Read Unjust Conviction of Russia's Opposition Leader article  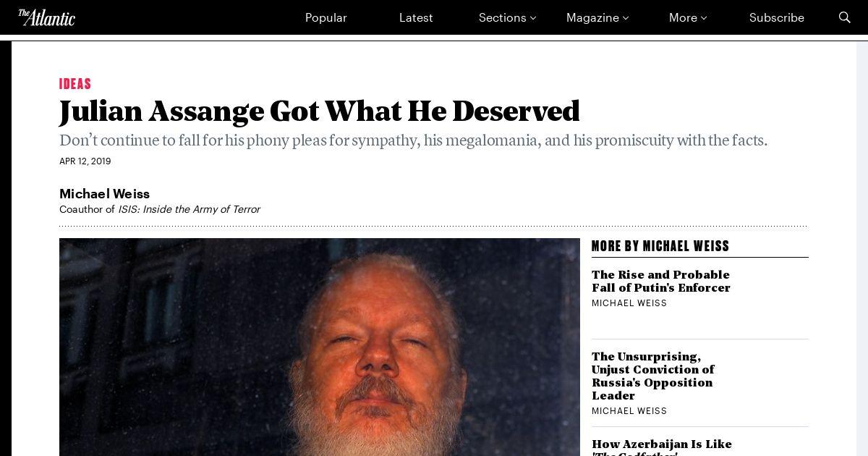point(653,376)
